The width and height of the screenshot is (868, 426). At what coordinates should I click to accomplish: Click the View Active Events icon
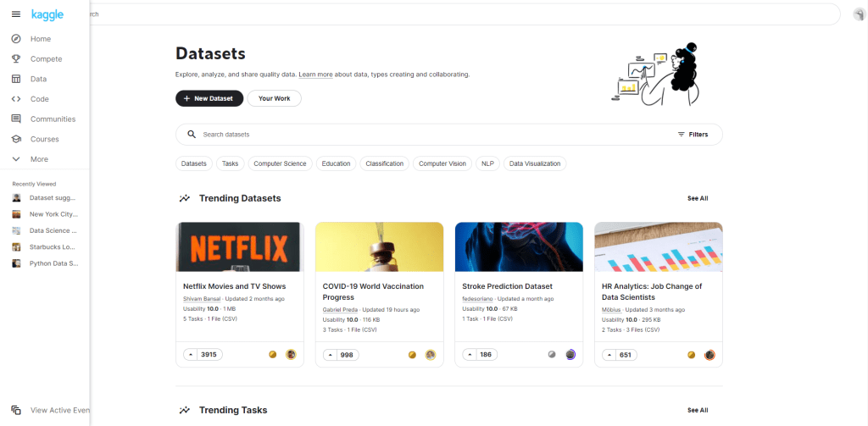coord(16,410)
